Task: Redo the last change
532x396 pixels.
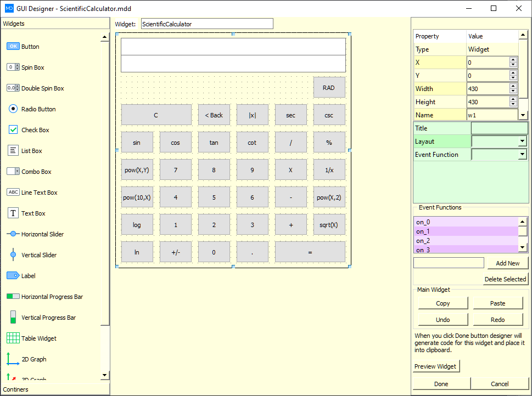Action: (498, 320)
